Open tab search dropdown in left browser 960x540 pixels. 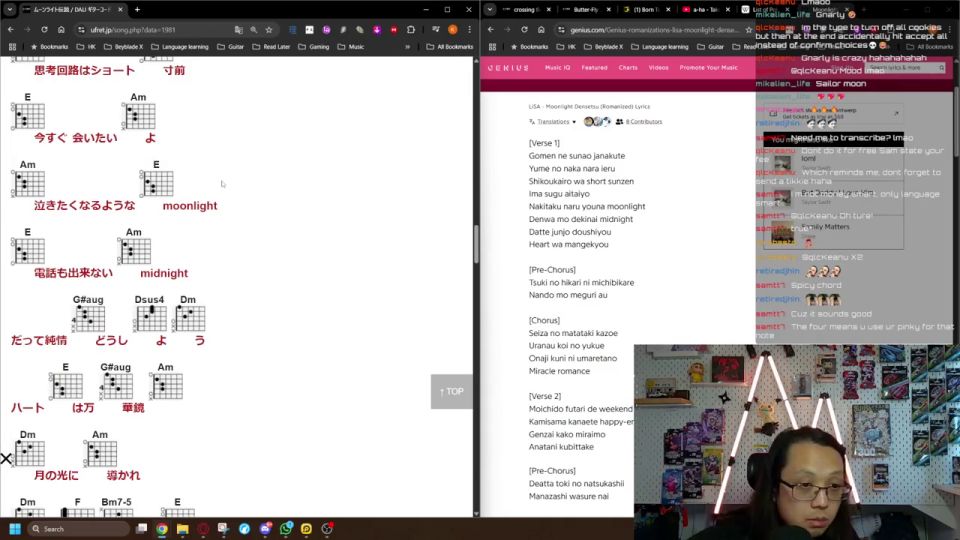[10, 10]
